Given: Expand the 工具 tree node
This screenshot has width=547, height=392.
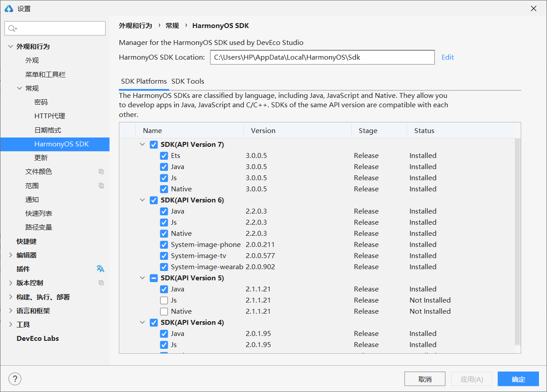Looking at the screenshot, I should (x=11, y=324).
